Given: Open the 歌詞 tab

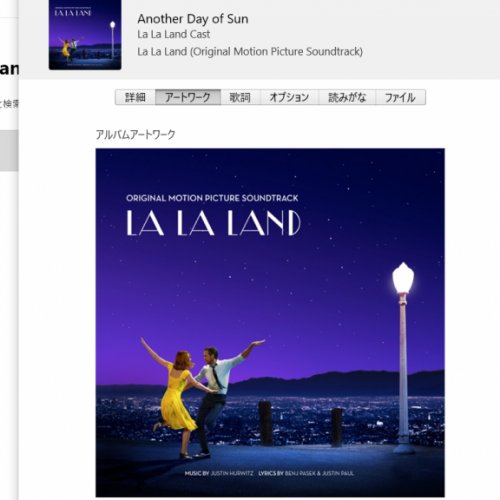Looking at the screenshot, I should tap(240, 97).
